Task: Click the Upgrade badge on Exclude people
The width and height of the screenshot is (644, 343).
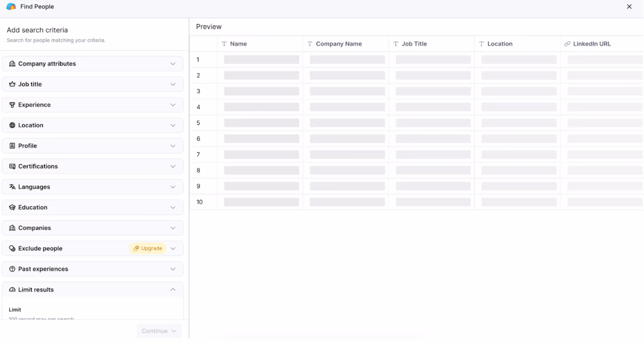Action: pyautogui.click(x=148, y=248)
